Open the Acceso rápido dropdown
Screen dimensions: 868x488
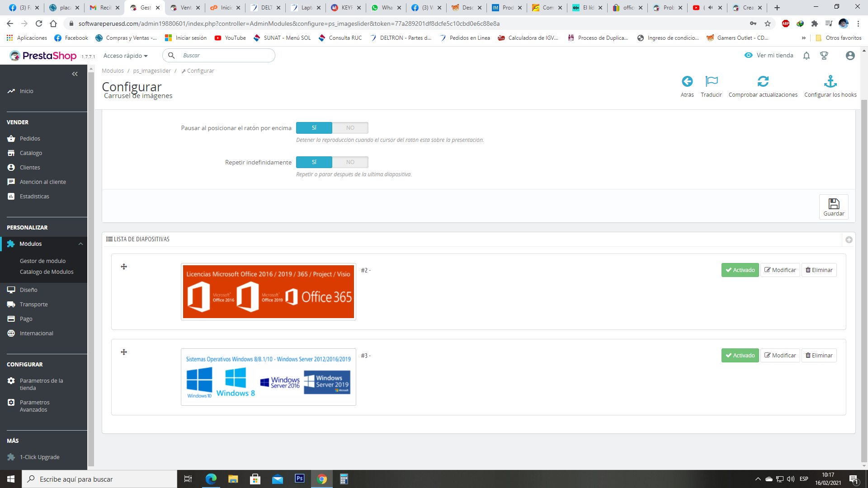click(x=125, y=56)
